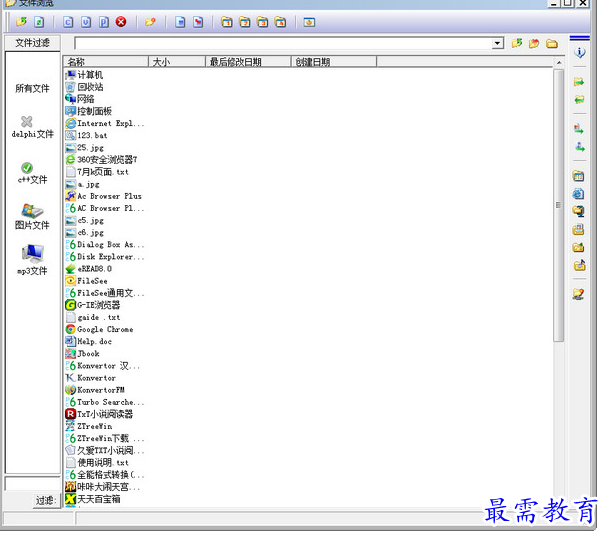Click the blue info icon in right sidebar
The image size is (606, 542).
579,52
